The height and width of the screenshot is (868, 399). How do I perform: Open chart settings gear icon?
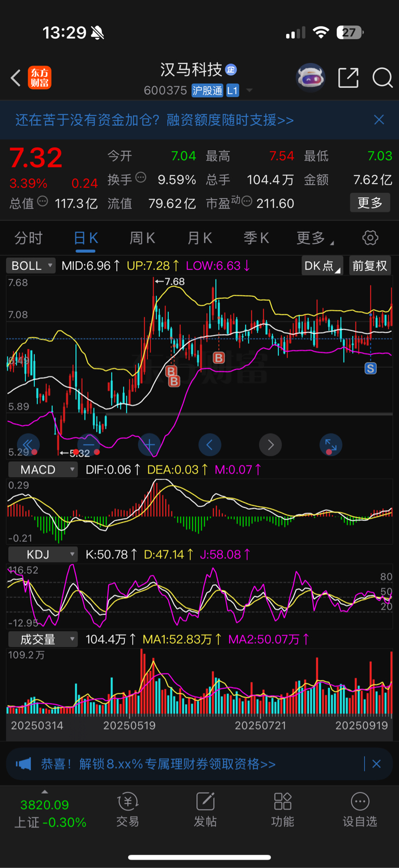(370, 238)
